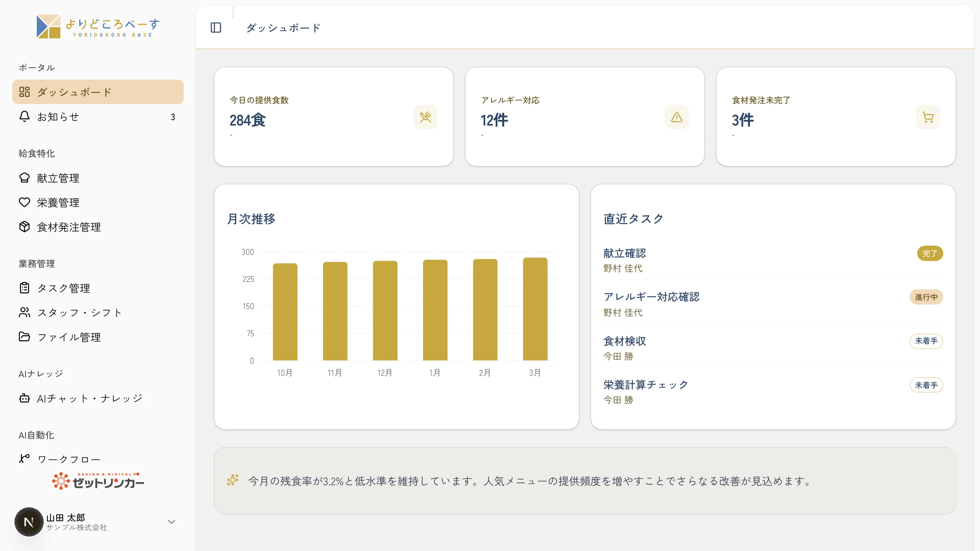Click the robot icon for AIチャット

[x=24, y=398]
